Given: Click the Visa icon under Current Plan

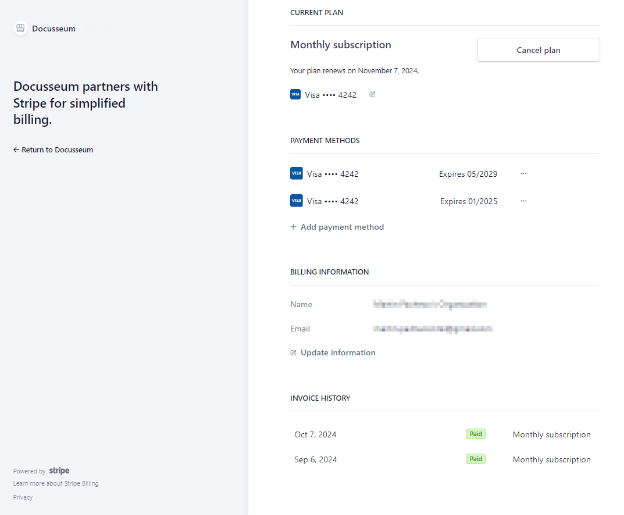Looking at the screenshot, I should tap(295, 95).
